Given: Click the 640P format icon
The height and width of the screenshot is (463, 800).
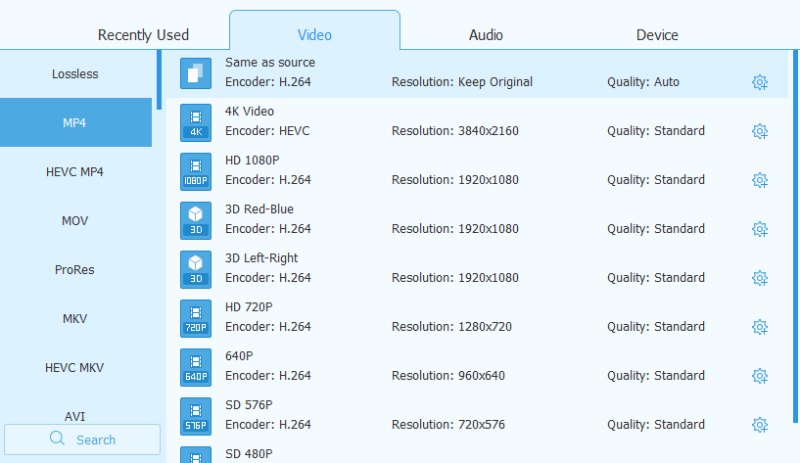Looking at the screenshot, I should coord(196,368).
